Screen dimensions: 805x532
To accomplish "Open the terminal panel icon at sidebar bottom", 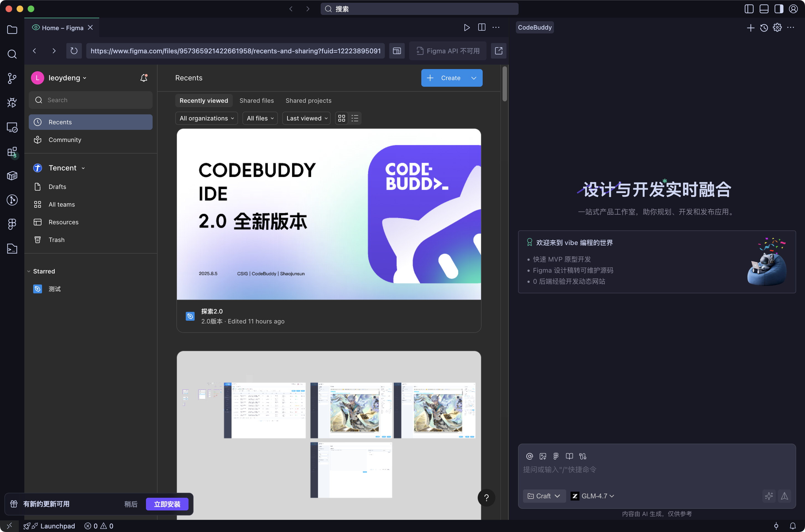I will 12,249.
